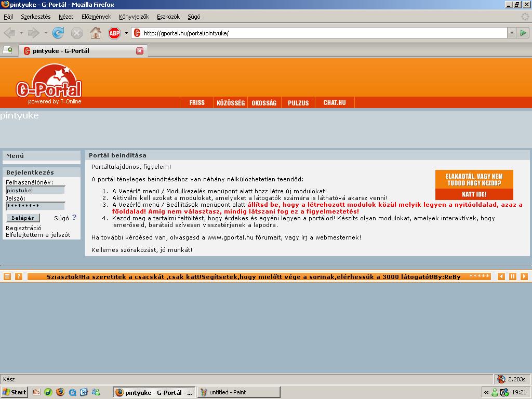The width and height of the screenshot is (532, 399).
Task: Open a new tab with the tab icon
Action: click(x=7, y=50)
